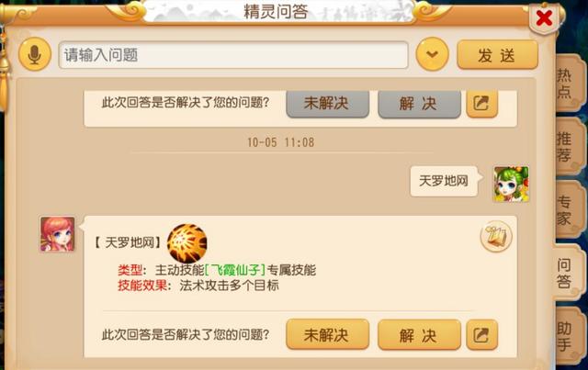Open the 热点 side tab

tap(567, 84)
